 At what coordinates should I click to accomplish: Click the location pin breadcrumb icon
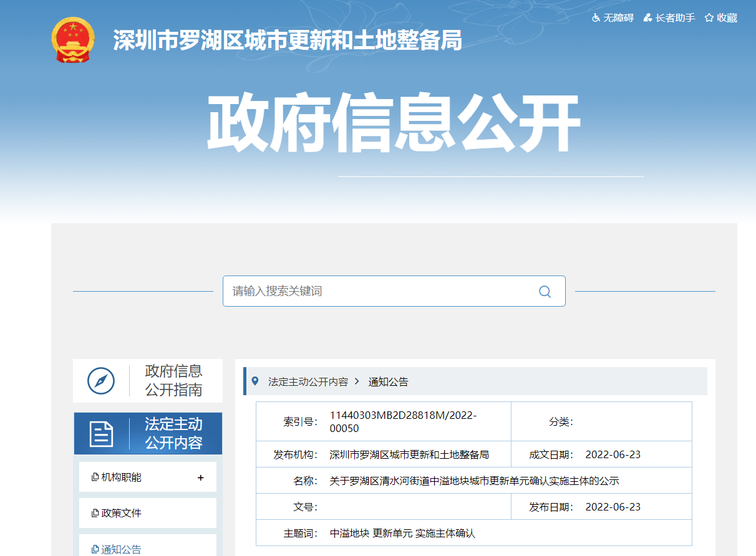coord(254,381)
